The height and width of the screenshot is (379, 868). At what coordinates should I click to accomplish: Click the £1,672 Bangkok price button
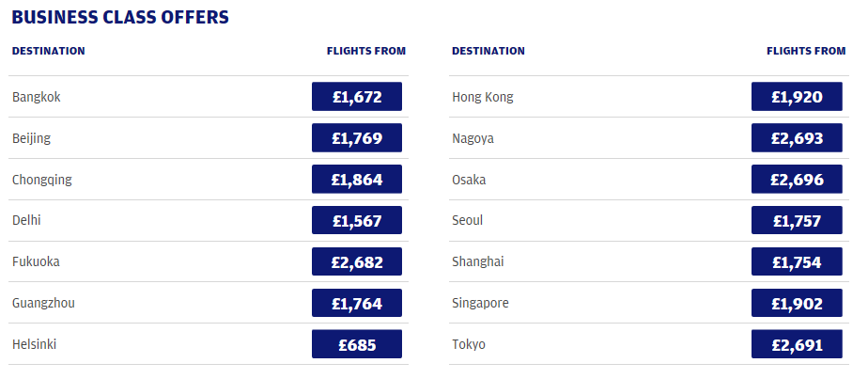tap(357, 97)
